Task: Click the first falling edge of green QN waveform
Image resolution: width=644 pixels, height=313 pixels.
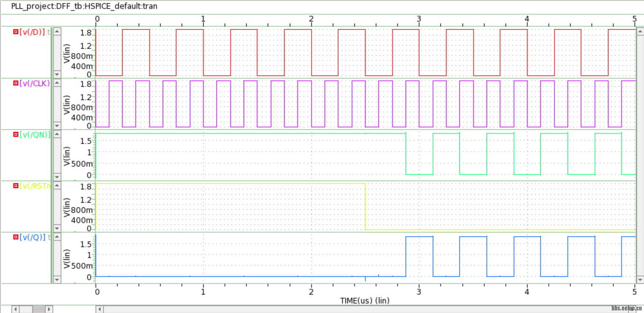Action: [x=406, y=154]
